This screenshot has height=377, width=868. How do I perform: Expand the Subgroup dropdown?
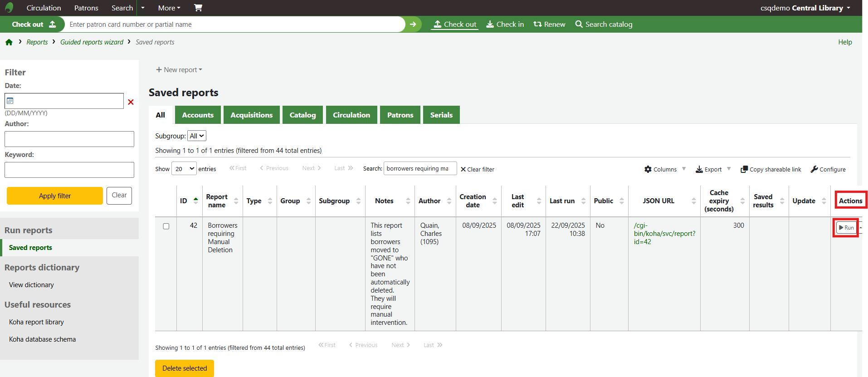point(197,136)
